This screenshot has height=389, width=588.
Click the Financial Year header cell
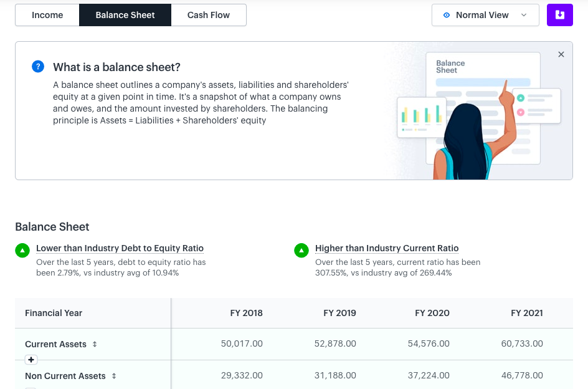click(93, 313)
